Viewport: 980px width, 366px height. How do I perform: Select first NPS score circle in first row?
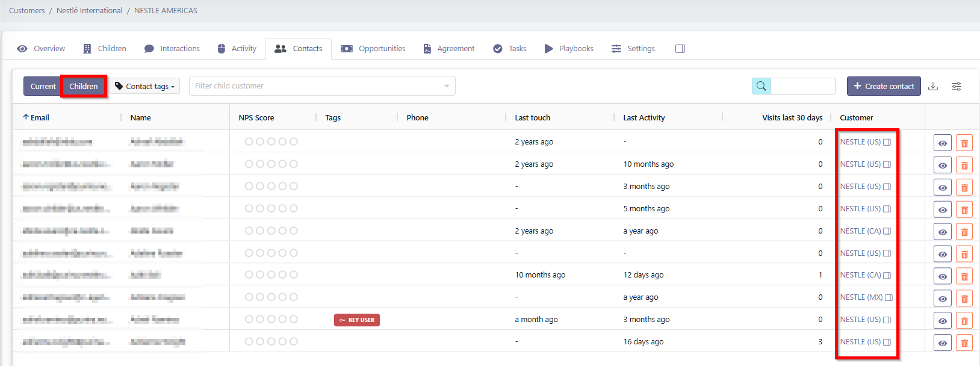tap(249, 142)
